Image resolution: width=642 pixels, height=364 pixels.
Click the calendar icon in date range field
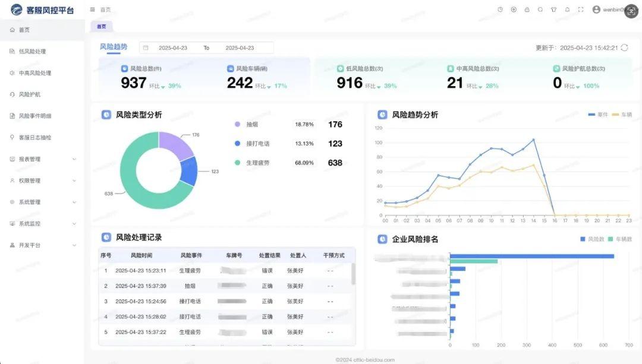(146, 48)
